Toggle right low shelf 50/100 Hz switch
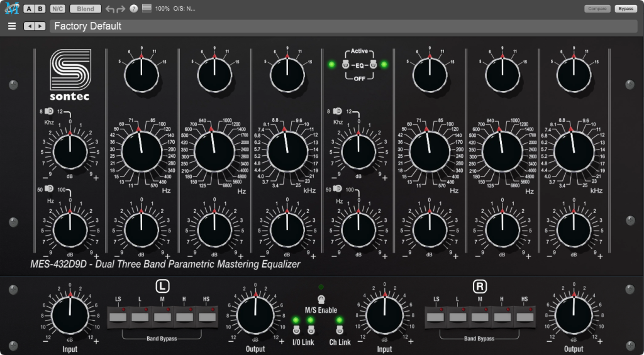The height and width of the screenshot is (355, 644). 338,188
